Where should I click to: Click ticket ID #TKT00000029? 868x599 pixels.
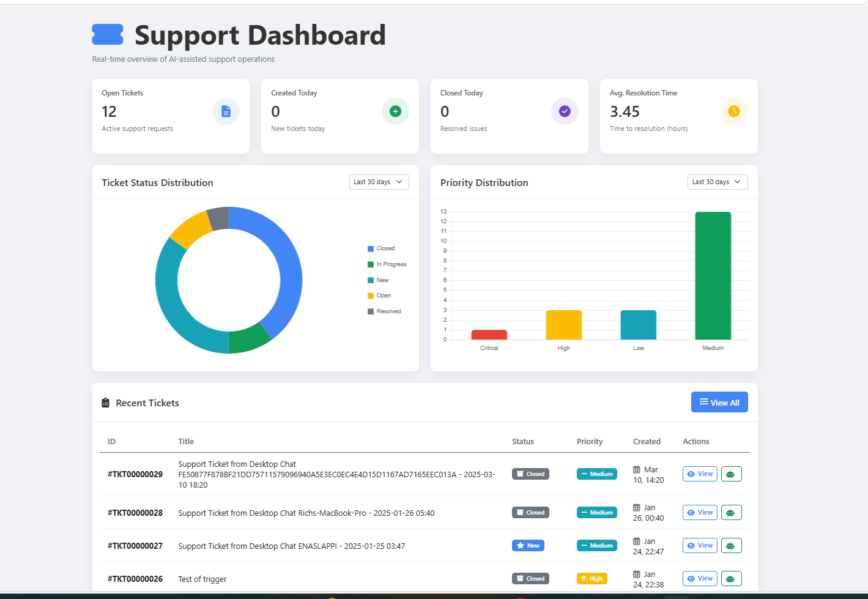point(135,474)
